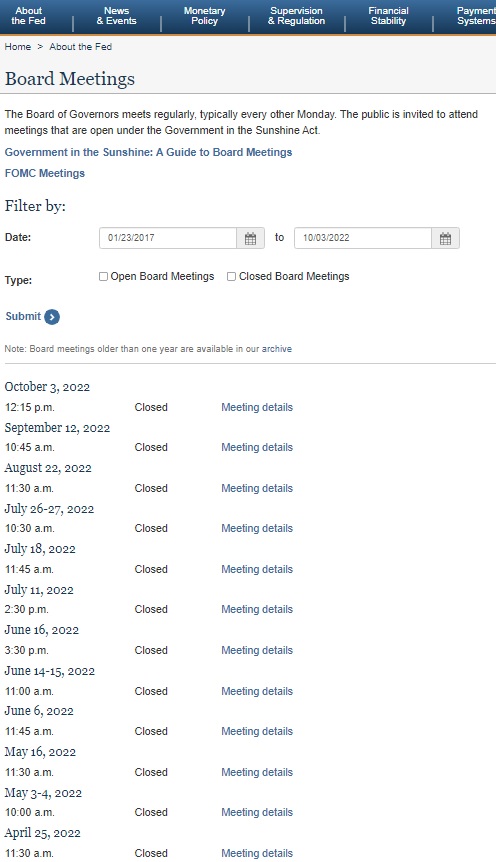Open Meeting details for October 3, 2022
The image size is (496, 862).
pyautogui.click(x=257, y=407)
